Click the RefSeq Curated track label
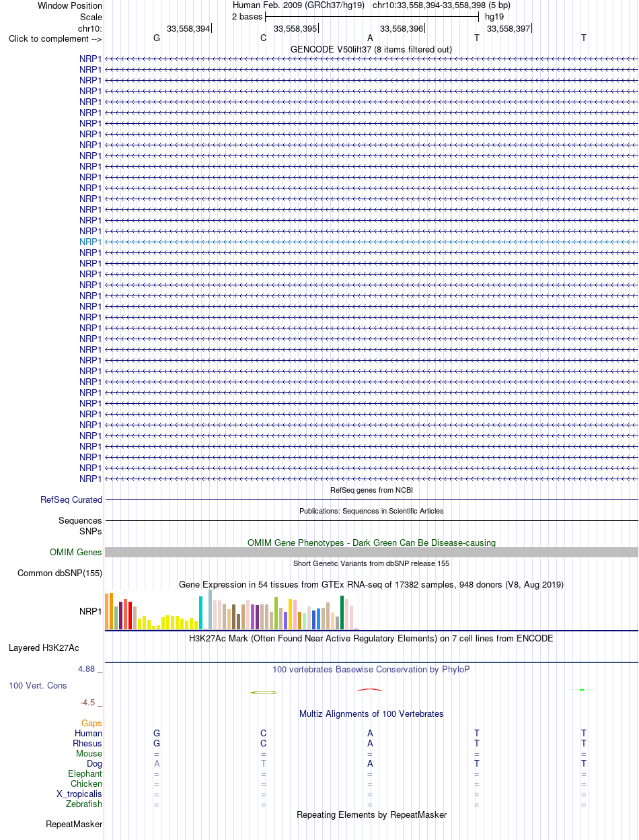This screenshot has height=840, width=639. click(x=71, y=500)
